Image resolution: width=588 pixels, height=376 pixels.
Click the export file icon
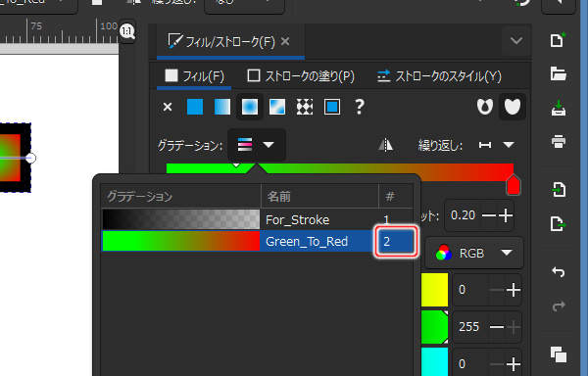pyautogui.click(x=558, y=224)
